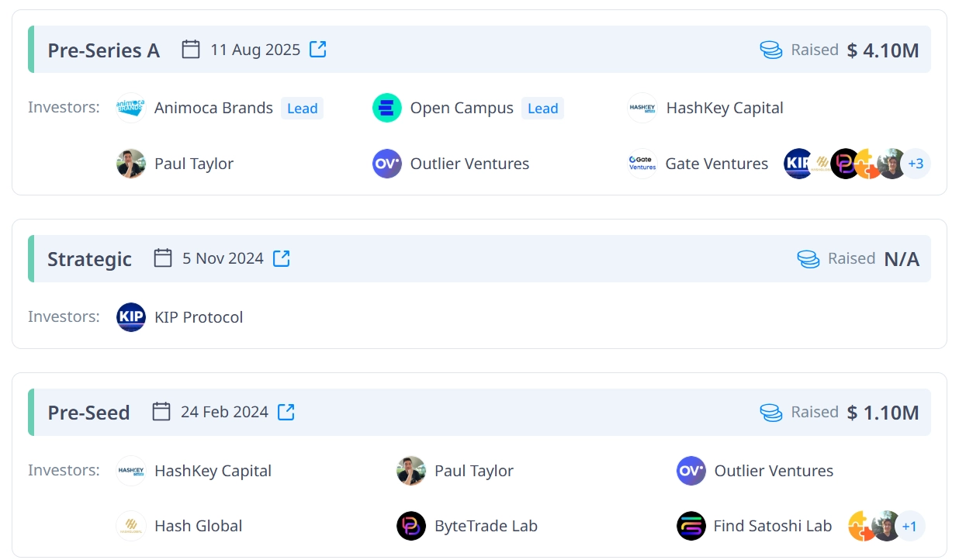Open external link for Strategic round

[282, 258]
